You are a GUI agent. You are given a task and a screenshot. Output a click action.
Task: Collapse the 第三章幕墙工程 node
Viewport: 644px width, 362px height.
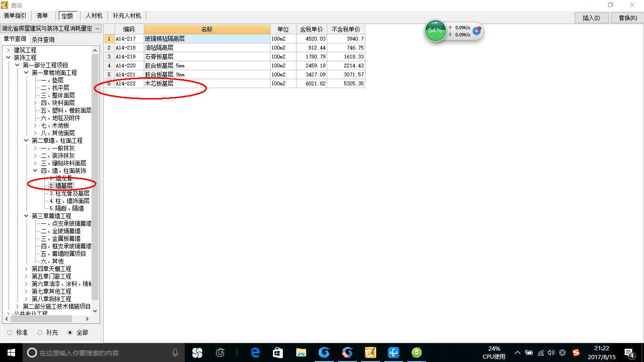(26, 216)
